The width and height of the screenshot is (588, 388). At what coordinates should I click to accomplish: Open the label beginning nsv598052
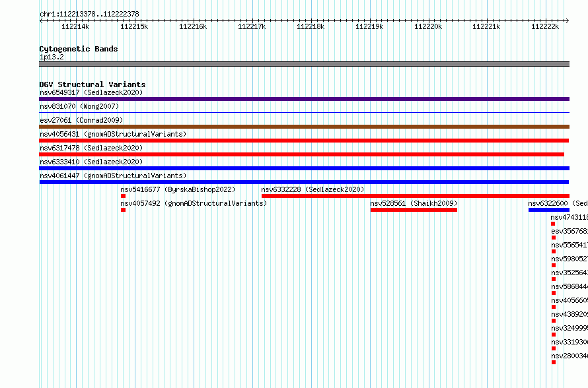[x=570, y=259]
